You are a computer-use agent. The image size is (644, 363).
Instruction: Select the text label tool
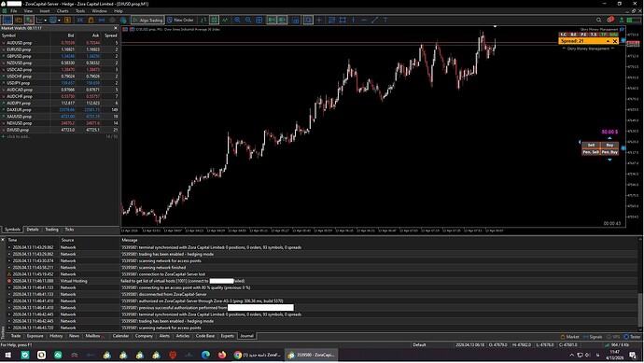pos(385,20)
